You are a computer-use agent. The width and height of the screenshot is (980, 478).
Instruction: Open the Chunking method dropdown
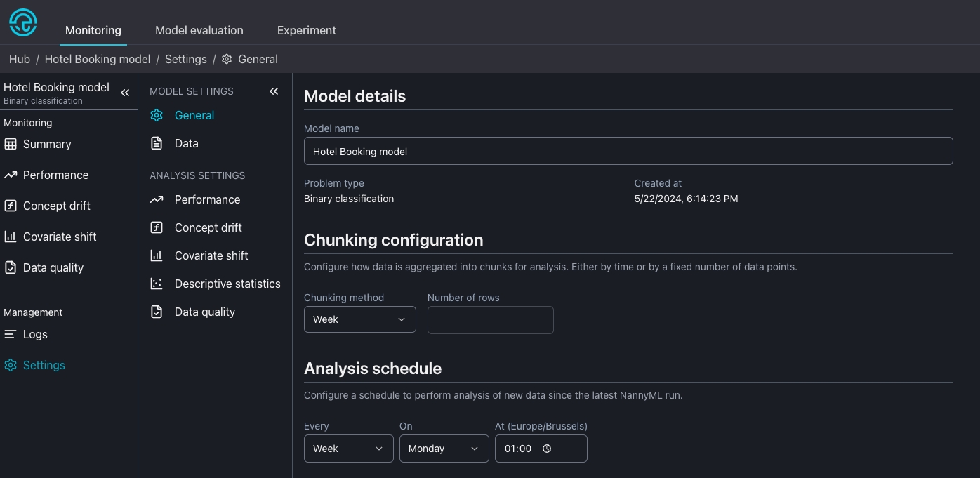click(x=359, y=319)
